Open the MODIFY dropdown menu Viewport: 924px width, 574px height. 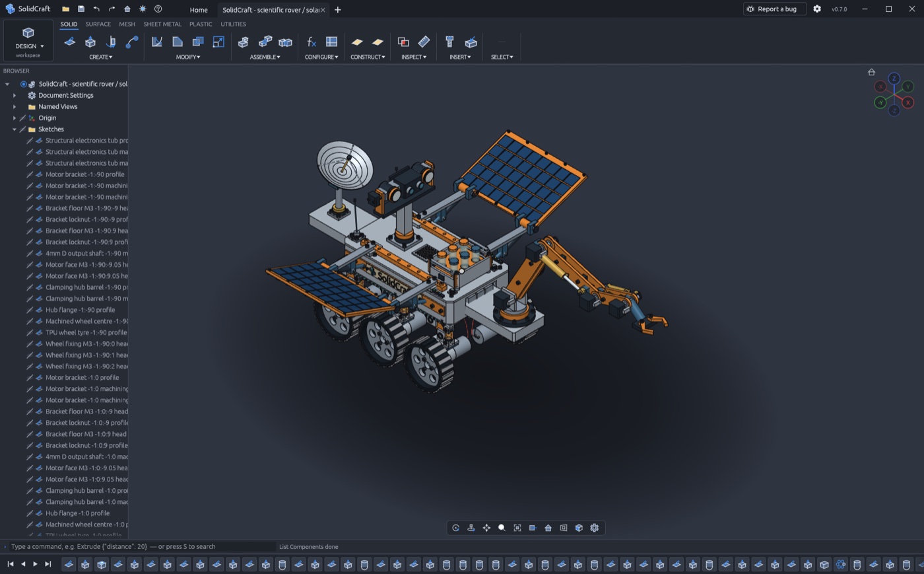188,57
